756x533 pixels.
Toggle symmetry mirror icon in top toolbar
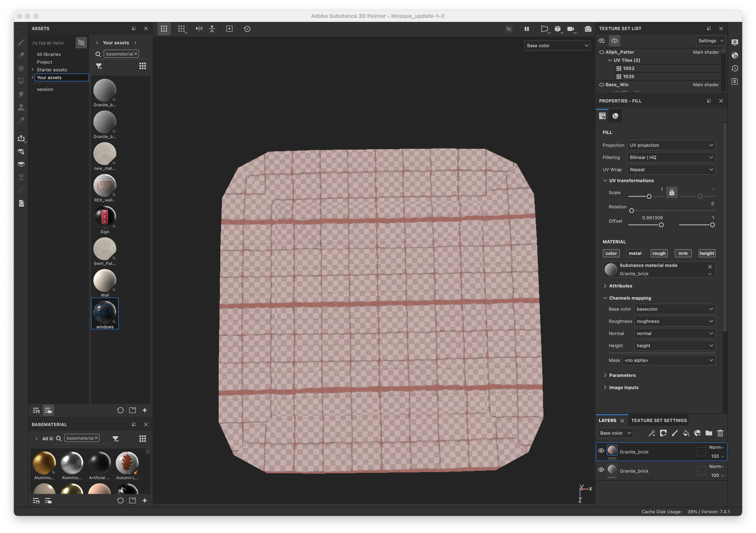coord(199,29)
